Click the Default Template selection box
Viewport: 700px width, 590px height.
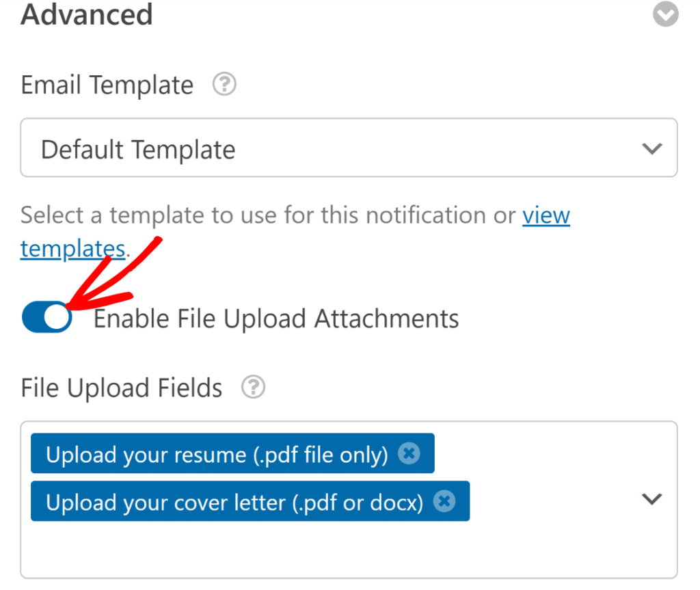click(349, 148)
